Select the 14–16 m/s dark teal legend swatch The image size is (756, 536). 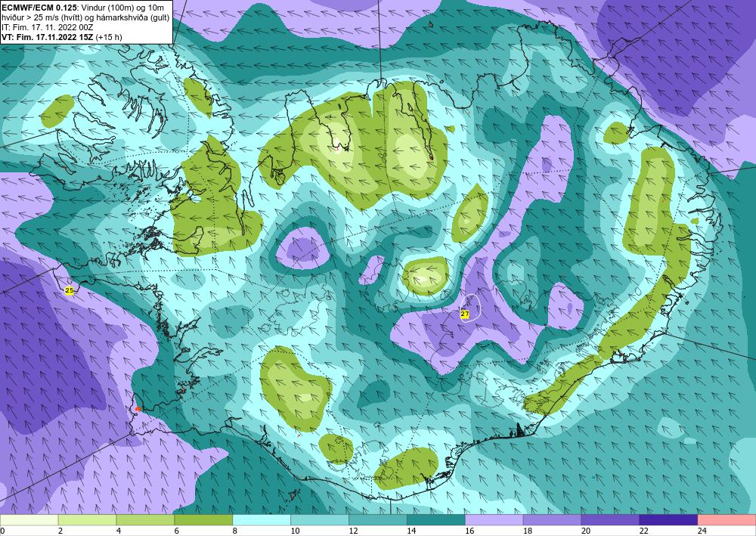[436, 520]
